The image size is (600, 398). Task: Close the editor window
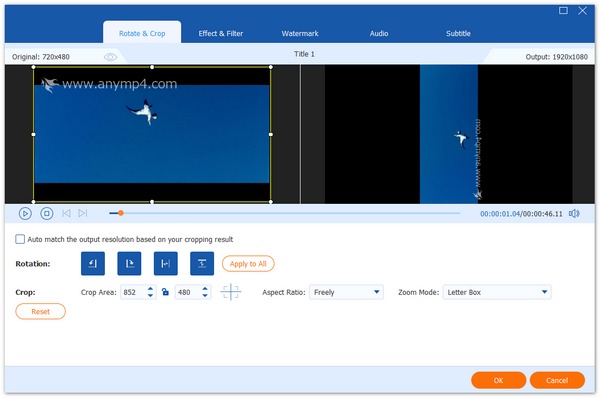(x=582, y=10)
